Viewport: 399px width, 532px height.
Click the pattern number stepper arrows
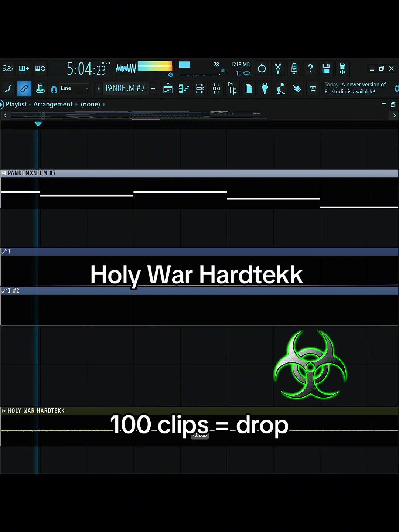tap(147, 88)
